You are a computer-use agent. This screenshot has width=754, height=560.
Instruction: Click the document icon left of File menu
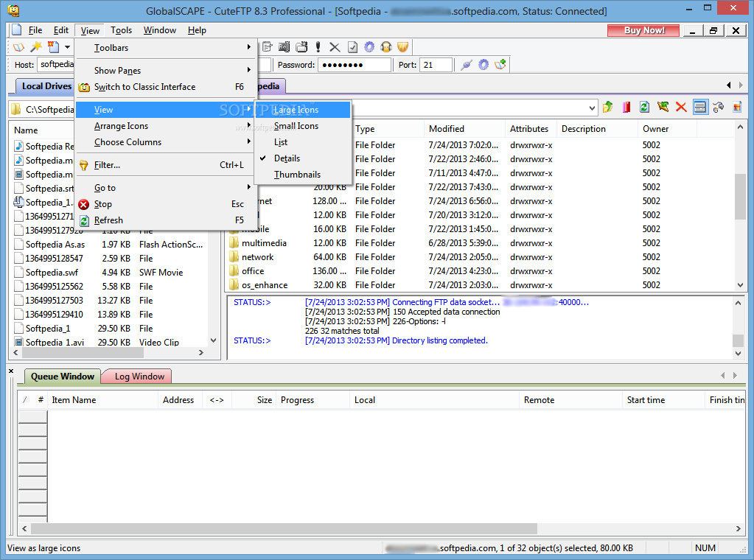16,29
